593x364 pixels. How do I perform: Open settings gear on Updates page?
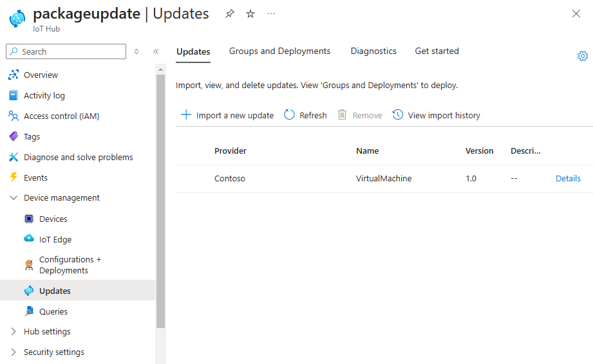[x=583, y=56]
